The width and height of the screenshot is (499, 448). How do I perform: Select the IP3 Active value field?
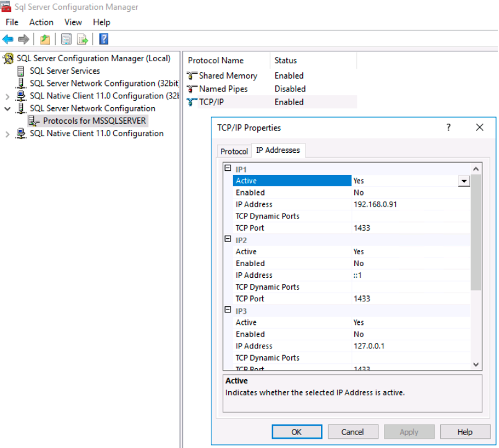[x=411, y=322]
